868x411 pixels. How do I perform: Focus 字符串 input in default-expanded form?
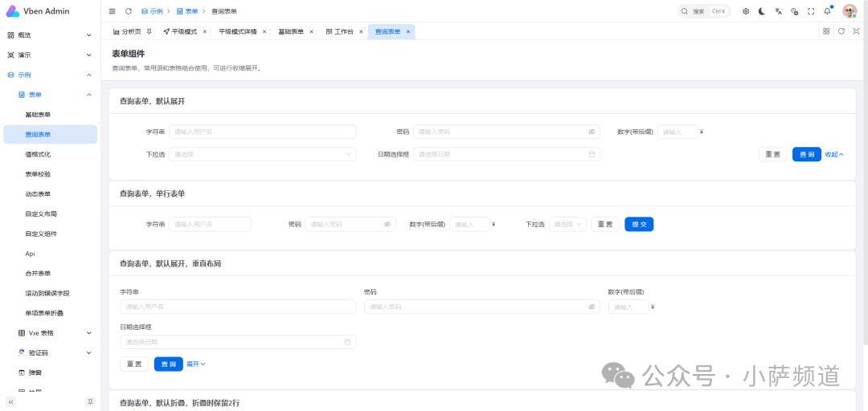262,132
